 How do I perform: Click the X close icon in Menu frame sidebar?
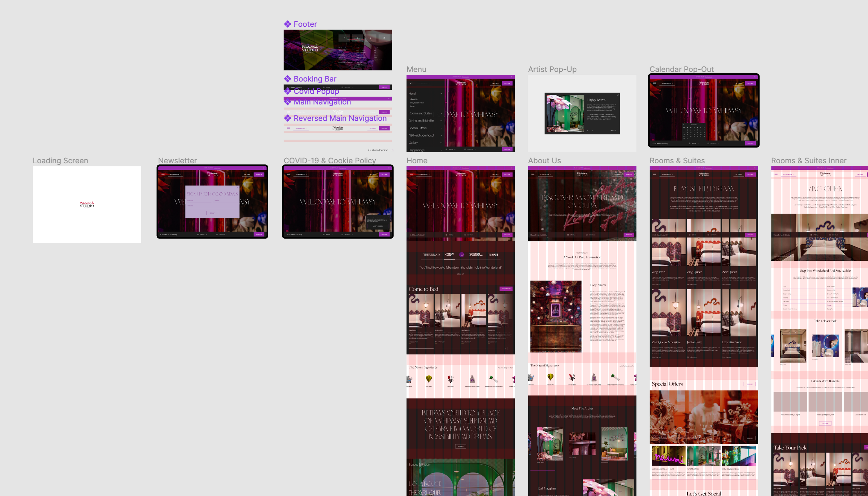(410, 83)
